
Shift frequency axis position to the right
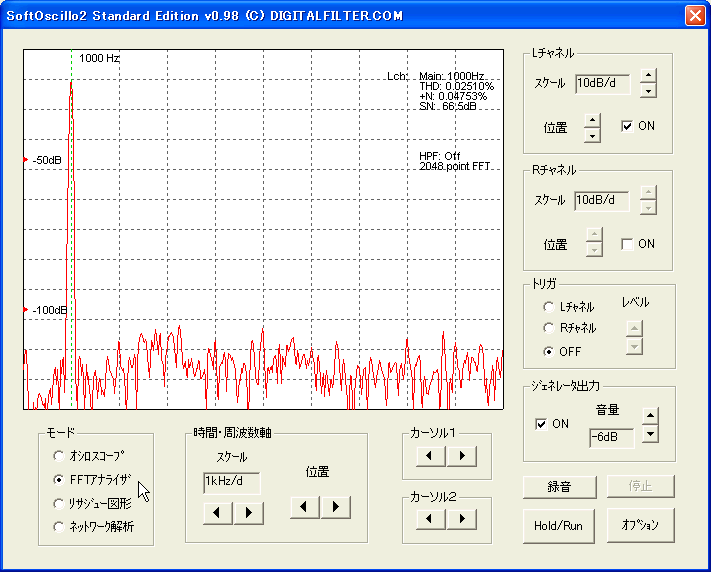(336, 507)
